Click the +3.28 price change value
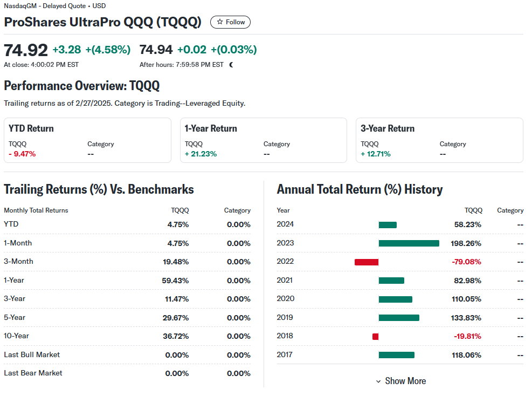The height and width of the screenshot is (396, 532). click(x=67, y=50)
